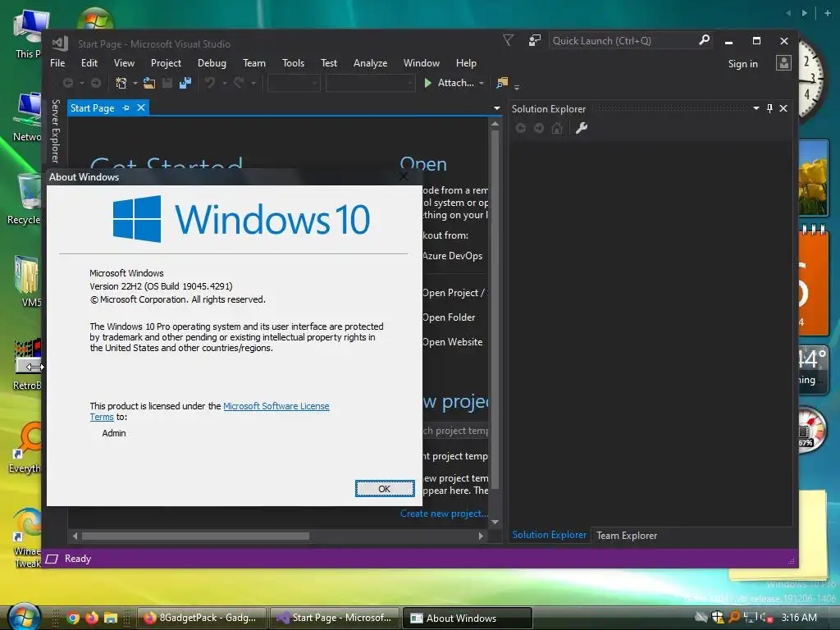Viewport: 840px width, 630px height.
Task: Expand the New Project dropdown arrow
Action: 135,83
